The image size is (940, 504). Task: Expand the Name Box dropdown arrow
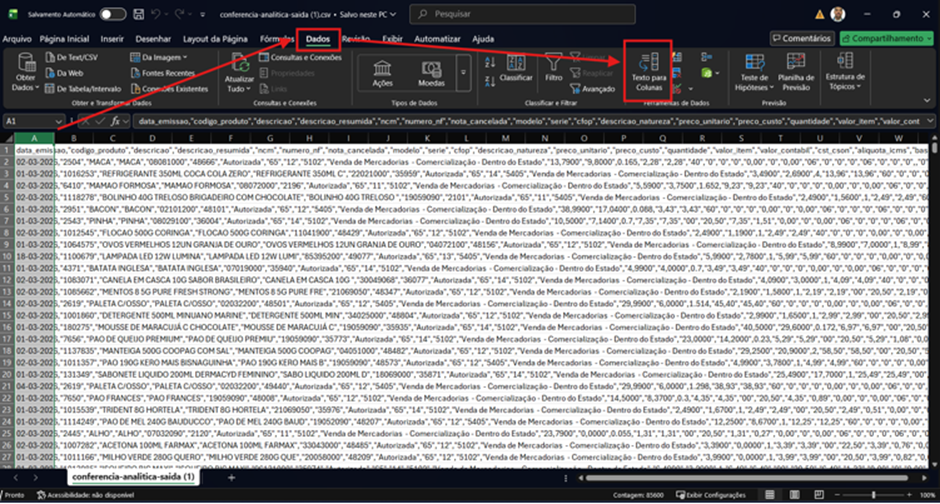(x=58, y=121)
